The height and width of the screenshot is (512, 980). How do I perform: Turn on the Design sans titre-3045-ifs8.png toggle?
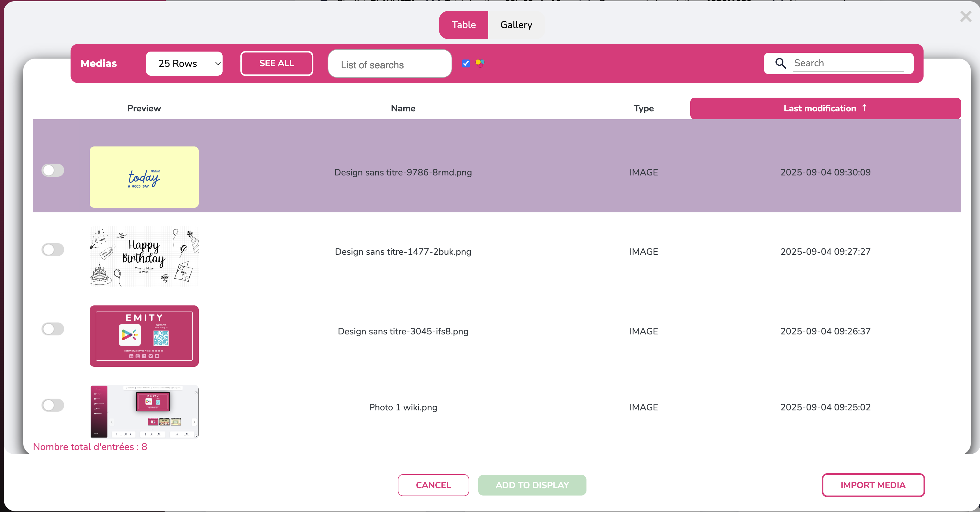click(53, 329)
